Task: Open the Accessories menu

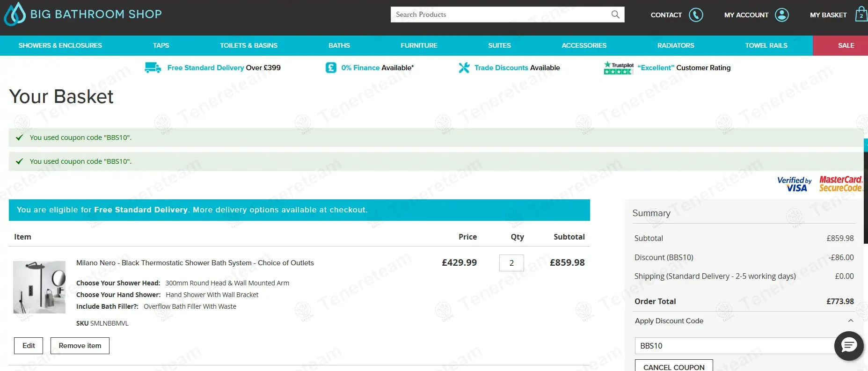Action: 584,45
